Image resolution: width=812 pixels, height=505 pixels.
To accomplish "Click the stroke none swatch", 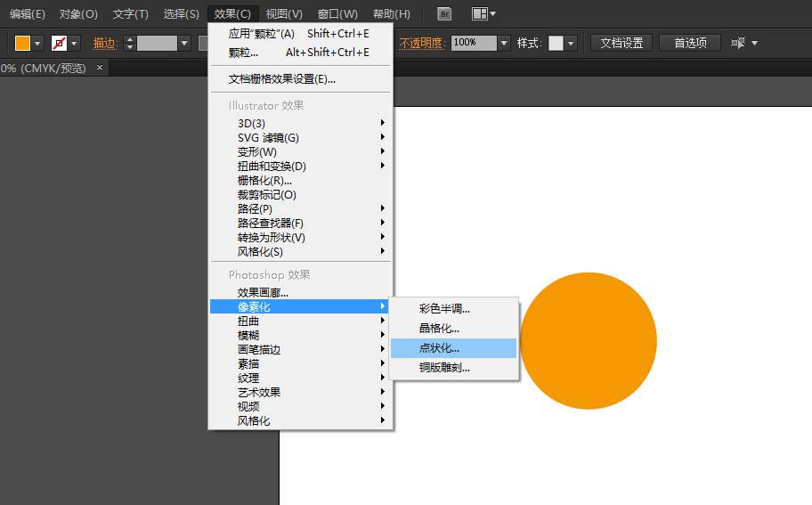I will pos(59,43).
